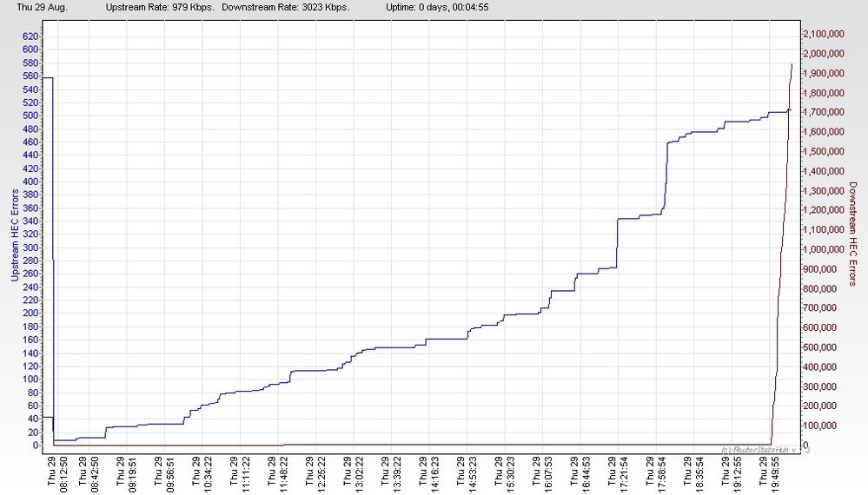This screenshot has width=868, height=495.
Task: Click the 300 value on the left axis
Action: pyautogui.click(x=30, y=247)
